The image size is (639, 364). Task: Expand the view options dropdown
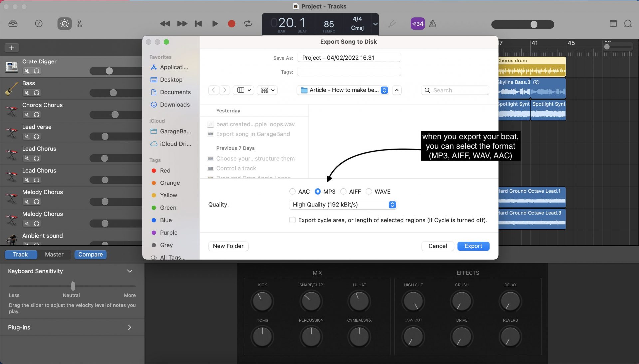tap(243, 90)
